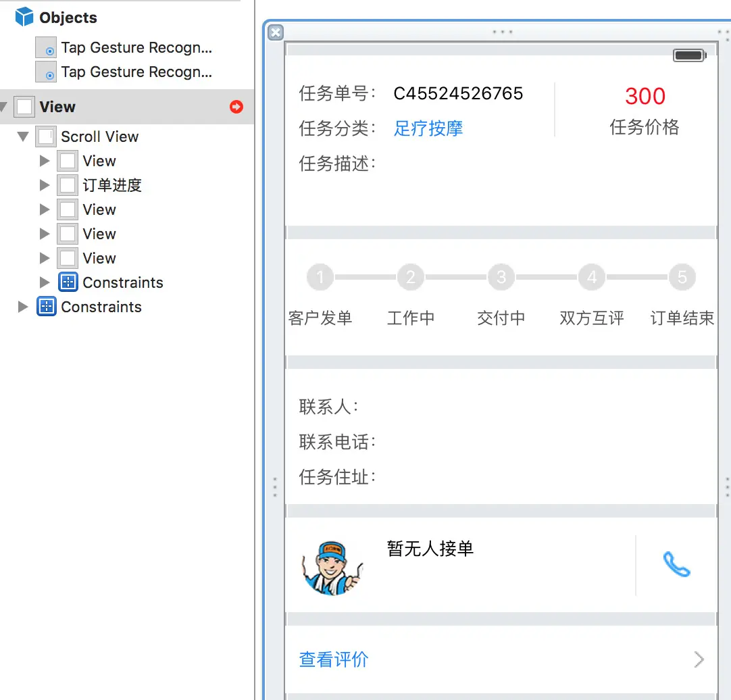Collapse the root View disclosure triangle
This screenshot has width=731, height=700.
click(x=3, y=107)
